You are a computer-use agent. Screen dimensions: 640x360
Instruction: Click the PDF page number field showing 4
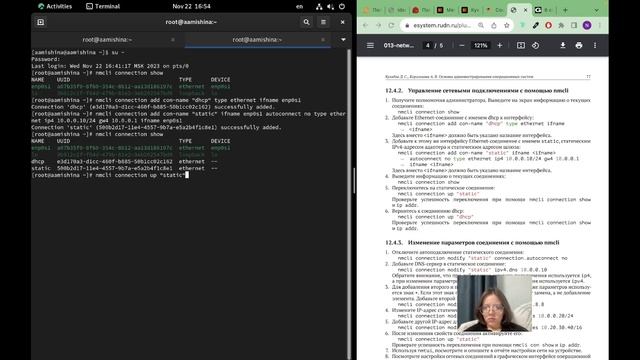[427, 45]
